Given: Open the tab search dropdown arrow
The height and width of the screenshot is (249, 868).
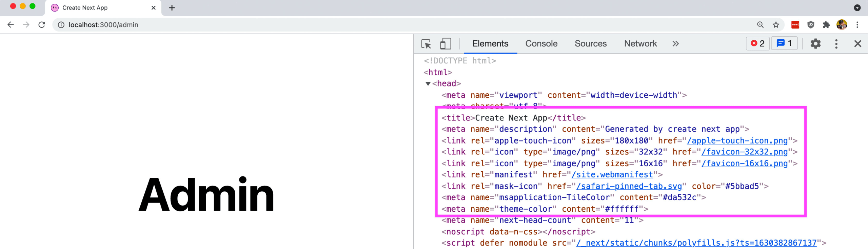Looking at the screenshot, I should pyautogui.click(x=857, y=8).
